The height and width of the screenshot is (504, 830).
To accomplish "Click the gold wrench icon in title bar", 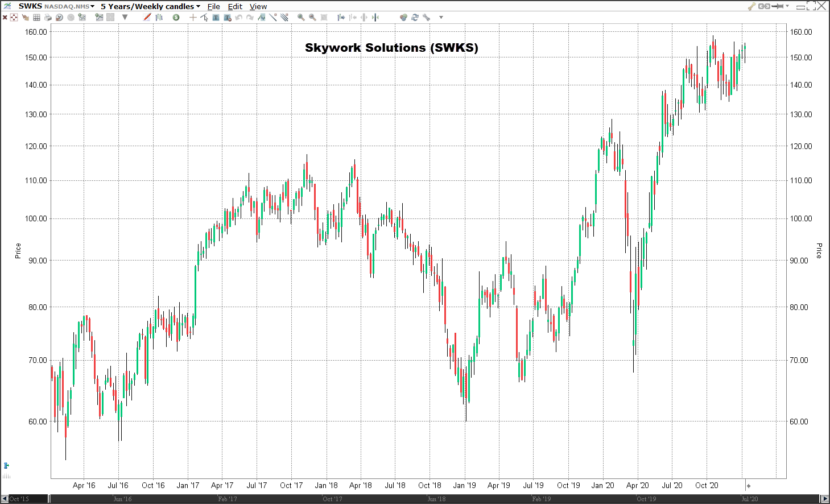I will click(751, 6).
